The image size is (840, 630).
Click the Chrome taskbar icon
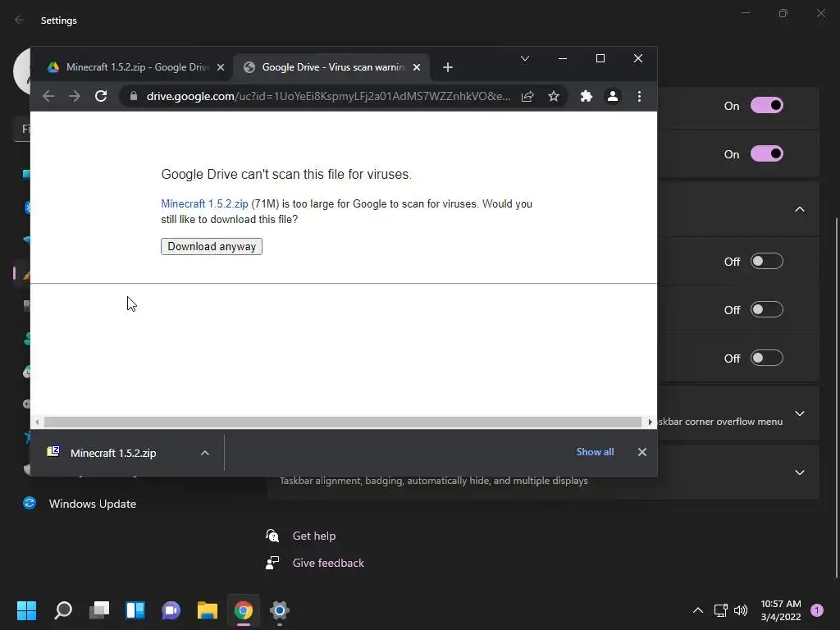[243, 610]
